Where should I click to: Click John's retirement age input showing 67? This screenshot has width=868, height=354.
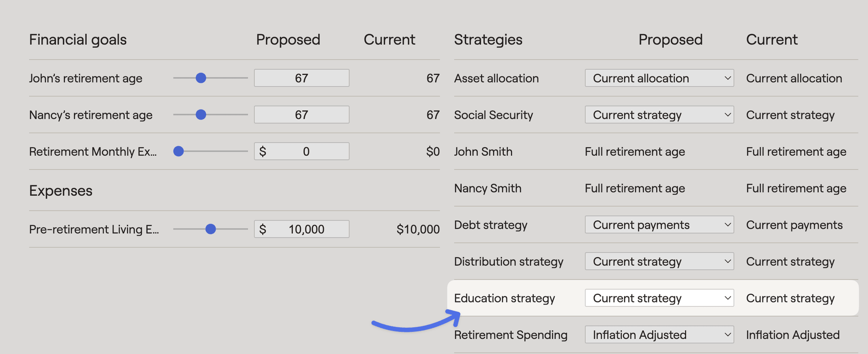(301, 78)
